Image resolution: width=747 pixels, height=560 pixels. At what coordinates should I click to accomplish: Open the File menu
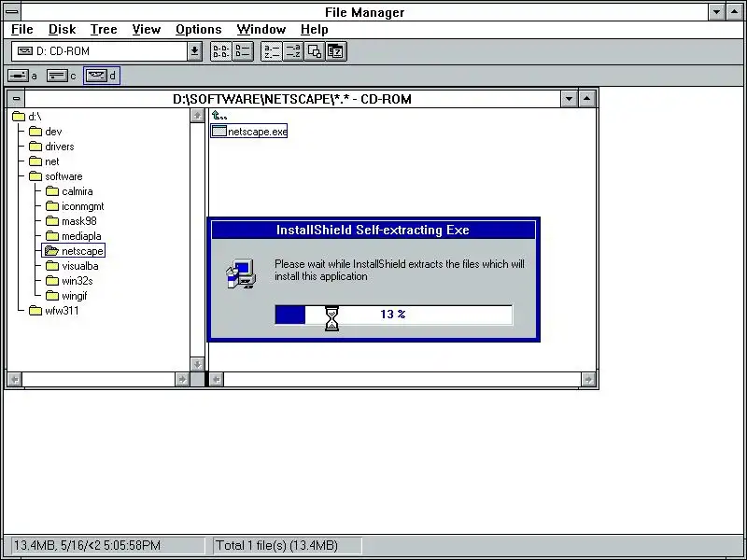pyautogui.click(x=21, y=30)
